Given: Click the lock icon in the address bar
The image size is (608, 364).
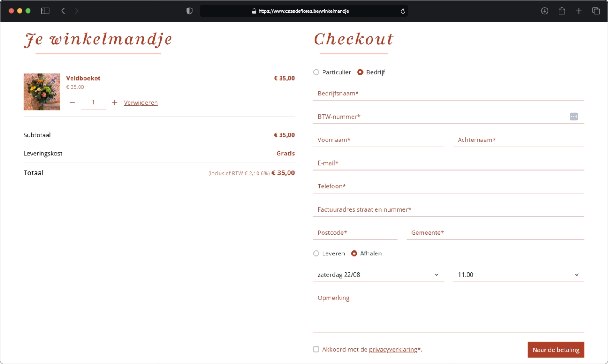Looking at the screenshot, I should tap(254, 11).
